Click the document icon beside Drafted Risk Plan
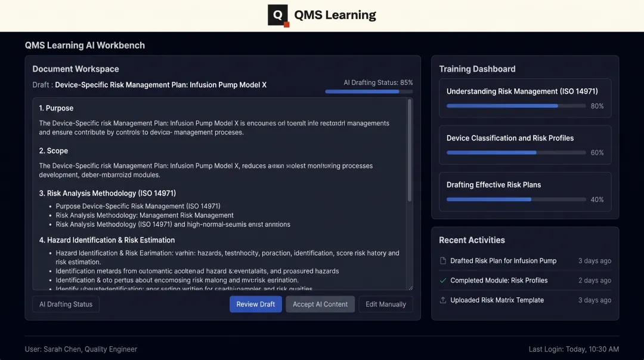The image size is (644, 360). (x=442, y=260)
